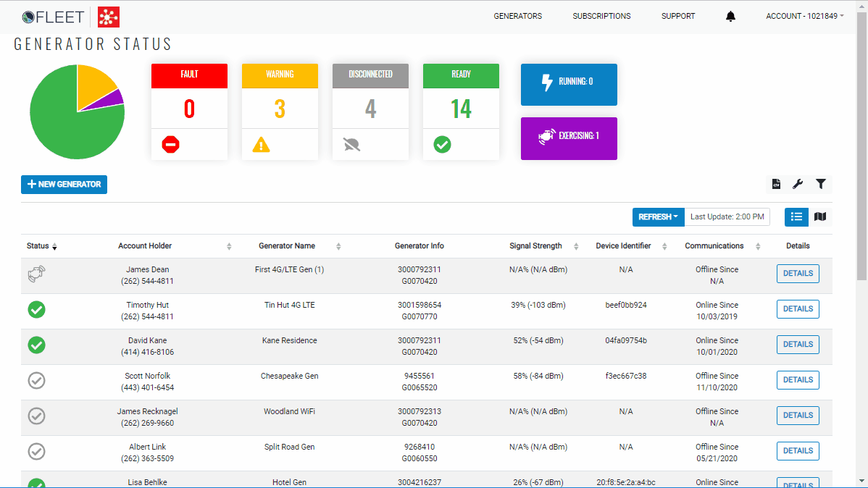Open the Support menu
The height and width of the screenshot is (488, 868).
point(678,16)
